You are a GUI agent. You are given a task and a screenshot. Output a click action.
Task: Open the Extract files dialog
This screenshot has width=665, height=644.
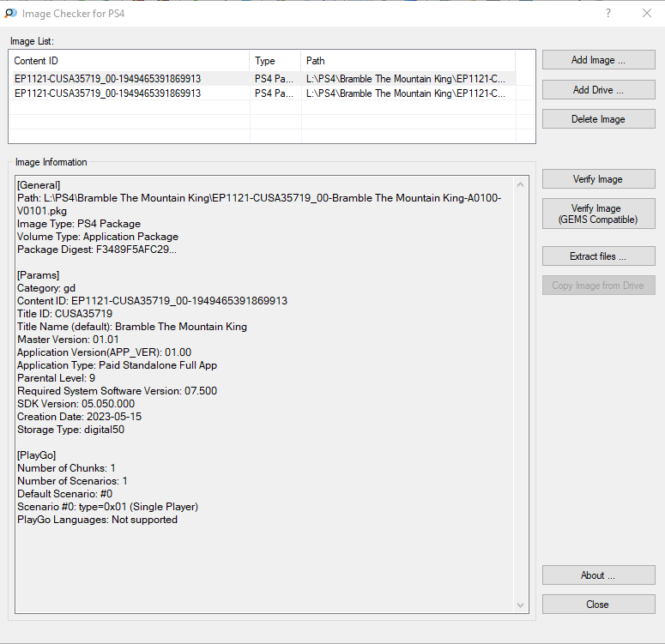click(x=598, y=256)
